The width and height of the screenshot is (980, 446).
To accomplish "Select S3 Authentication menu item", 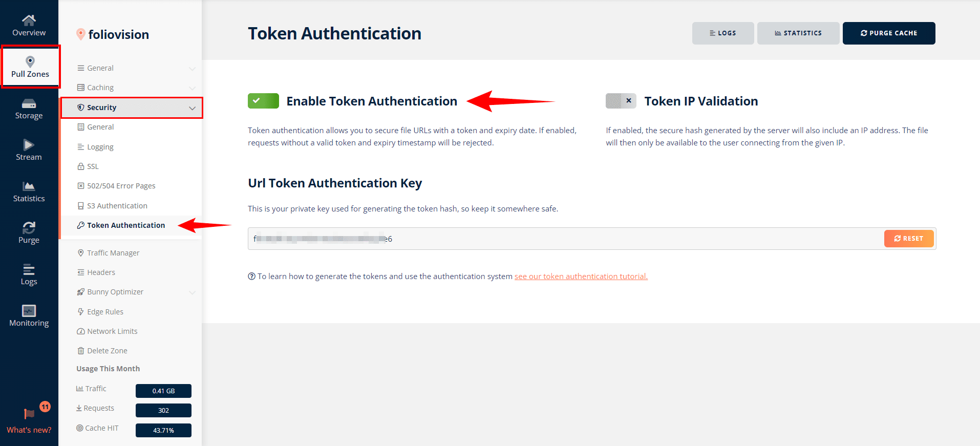I will pos(117,206).
